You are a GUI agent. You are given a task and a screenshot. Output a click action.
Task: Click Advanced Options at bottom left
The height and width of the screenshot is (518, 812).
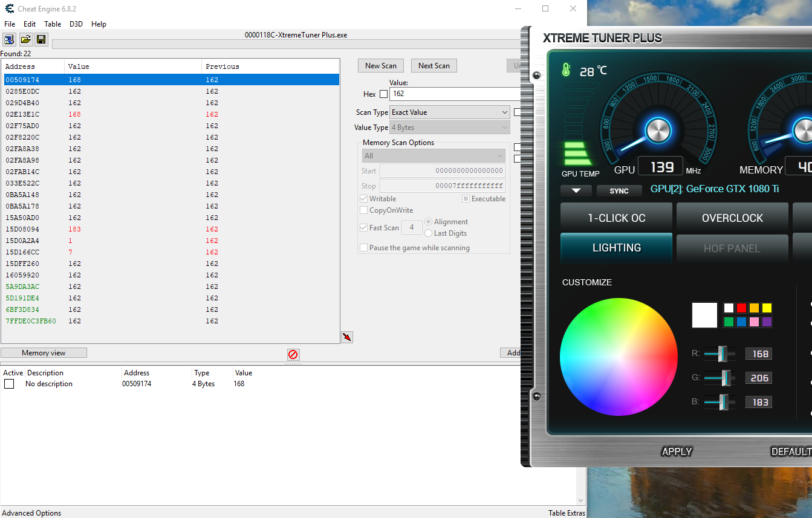pos(32,513)
